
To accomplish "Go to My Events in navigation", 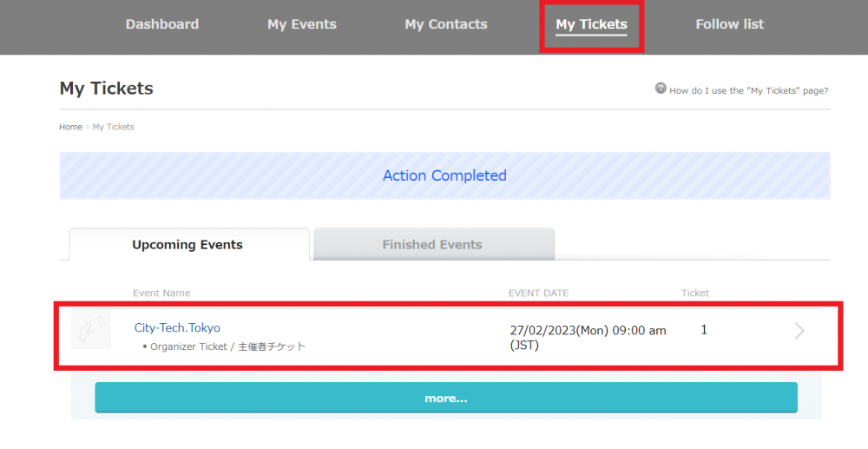I will pyautogui.click(x=301, y=24).
